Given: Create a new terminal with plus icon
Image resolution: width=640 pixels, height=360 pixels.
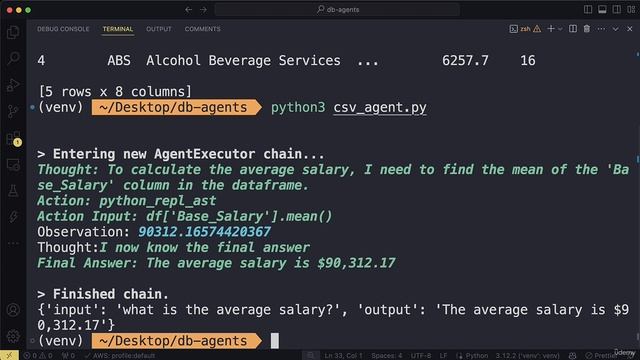Looking at the screenshot, I should [551, 29].
